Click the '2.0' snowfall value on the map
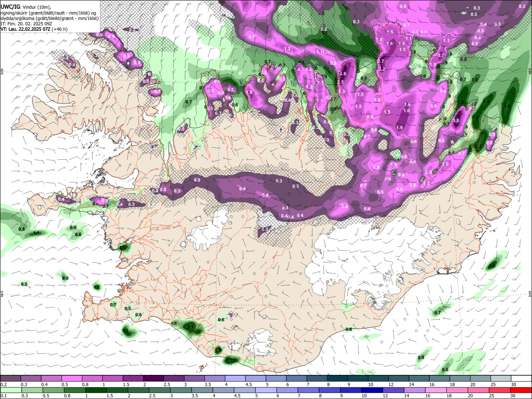The height and width of the screenshot is (399, 532). (x=441, y=55)
